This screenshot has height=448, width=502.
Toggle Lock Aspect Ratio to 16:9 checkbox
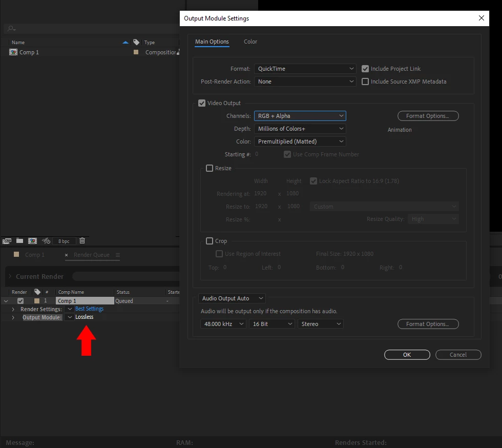(313, 181)
